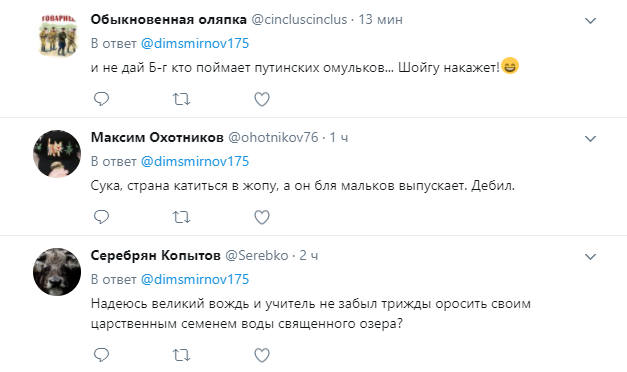The width and height of the screenshot is (627, 372).
Task: Expand options chevron on Обыкновенная оляпка's tweet
Action: 590,20
